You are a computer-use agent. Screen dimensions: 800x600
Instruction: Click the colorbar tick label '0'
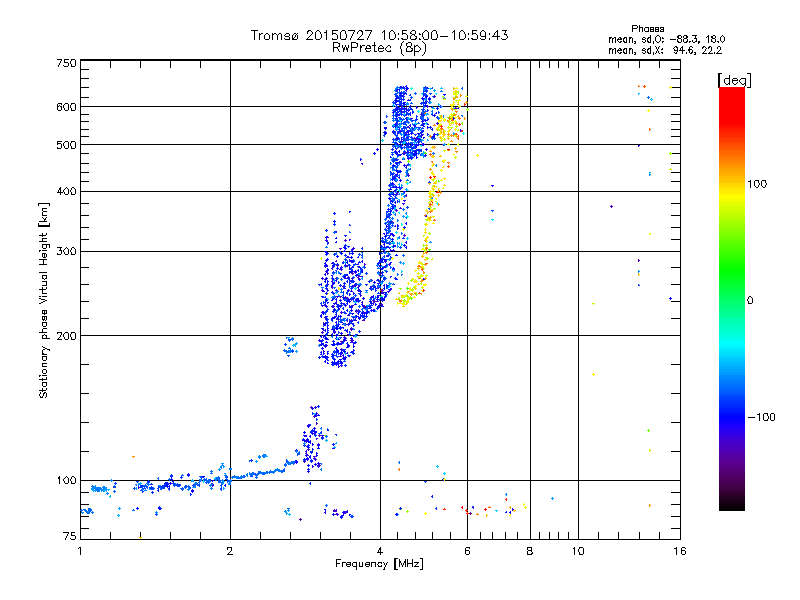click(750, 300)
